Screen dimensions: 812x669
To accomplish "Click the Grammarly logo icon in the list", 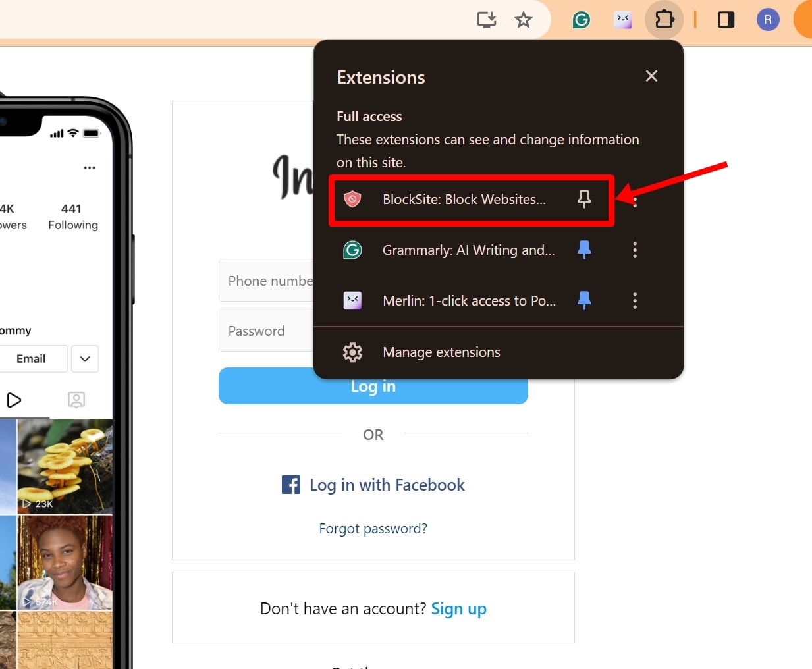I will click(353, 250).
